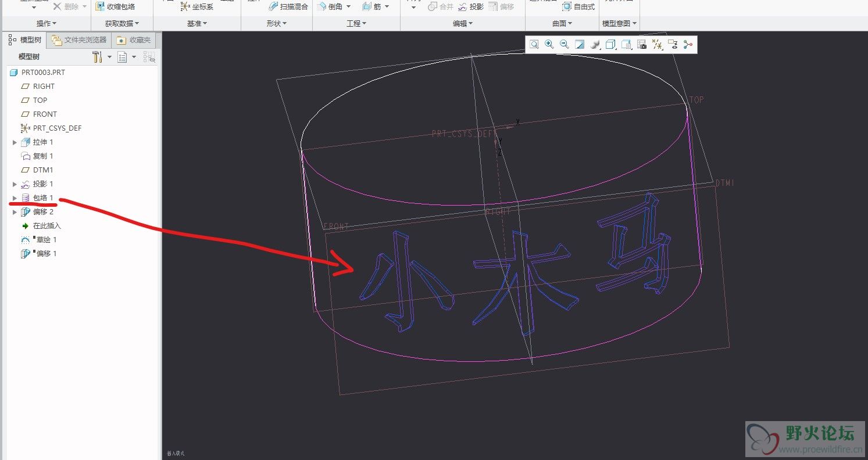
Task: Toggle the spin center icon
Action: (688, 44)
